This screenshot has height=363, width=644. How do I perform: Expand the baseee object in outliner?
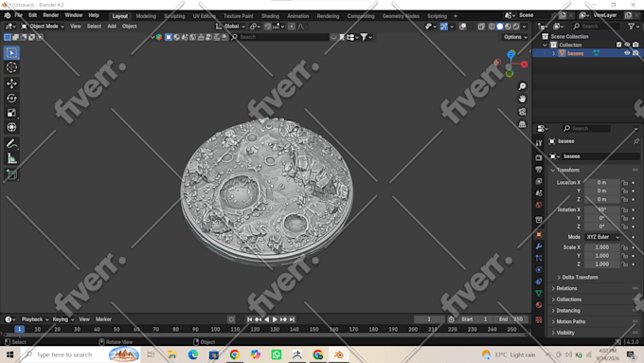(x=554, y=53)
